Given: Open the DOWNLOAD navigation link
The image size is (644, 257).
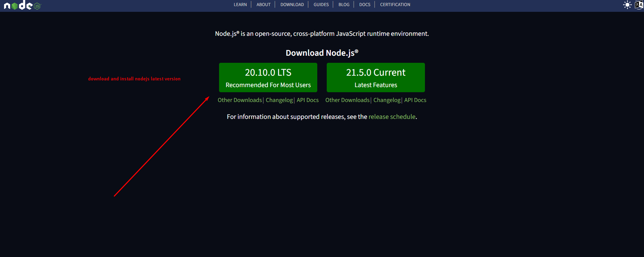Looking at the screenshot, I should tap(292, 5).
